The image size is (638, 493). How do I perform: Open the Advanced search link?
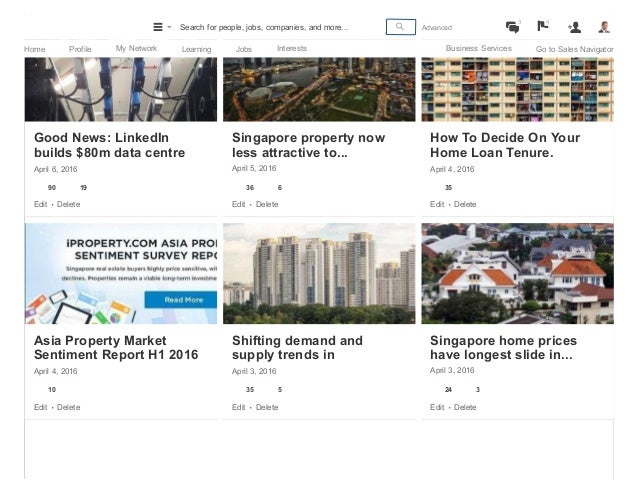(437, 27)
